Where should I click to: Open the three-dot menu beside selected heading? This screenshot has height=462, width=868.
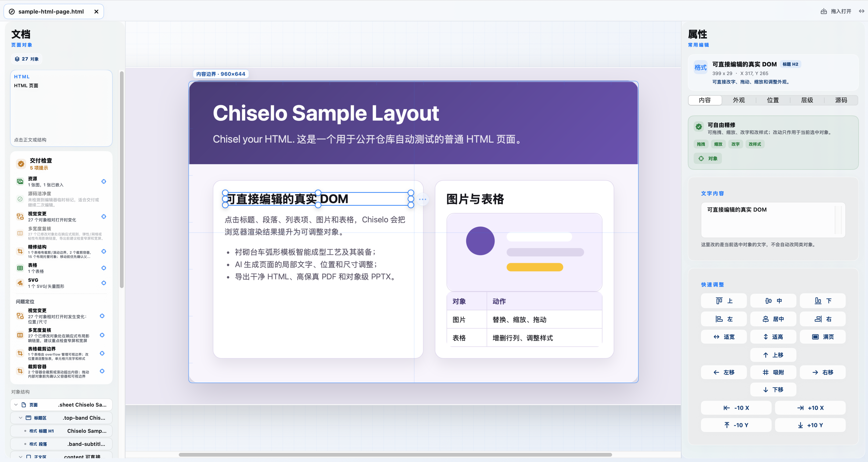pos(423,199)
